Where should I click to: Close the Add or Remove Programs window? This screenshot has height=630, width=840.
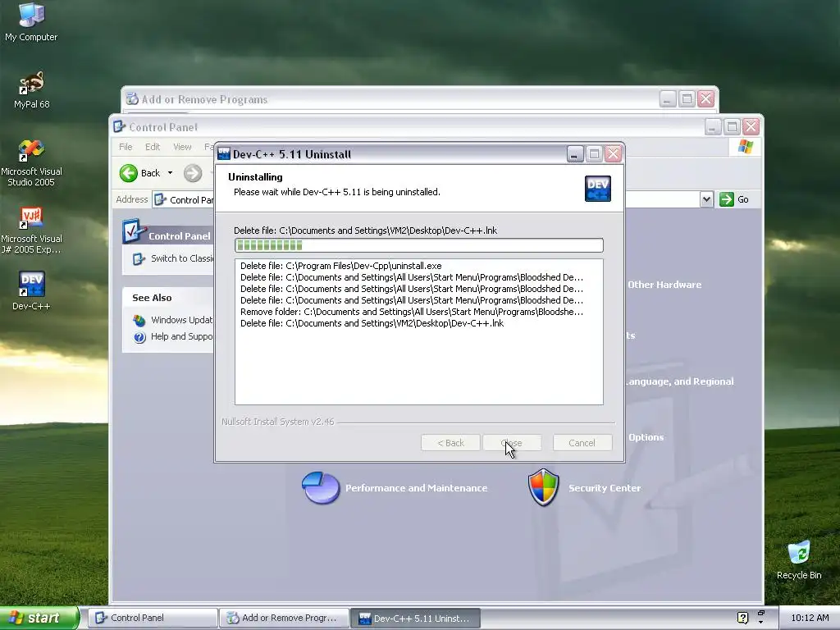(706, 99)
